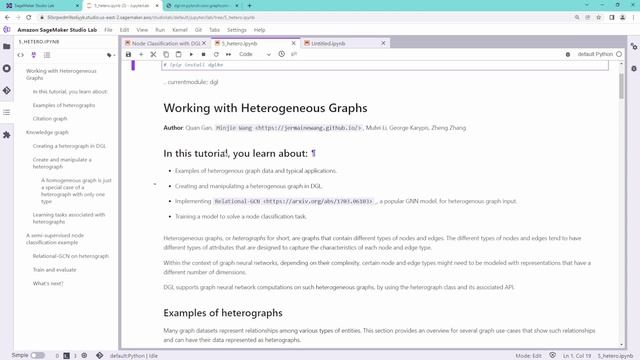This screenshot has width=640, height=360.
Task: Open the View menu
Action: click(x=142, y=30)
